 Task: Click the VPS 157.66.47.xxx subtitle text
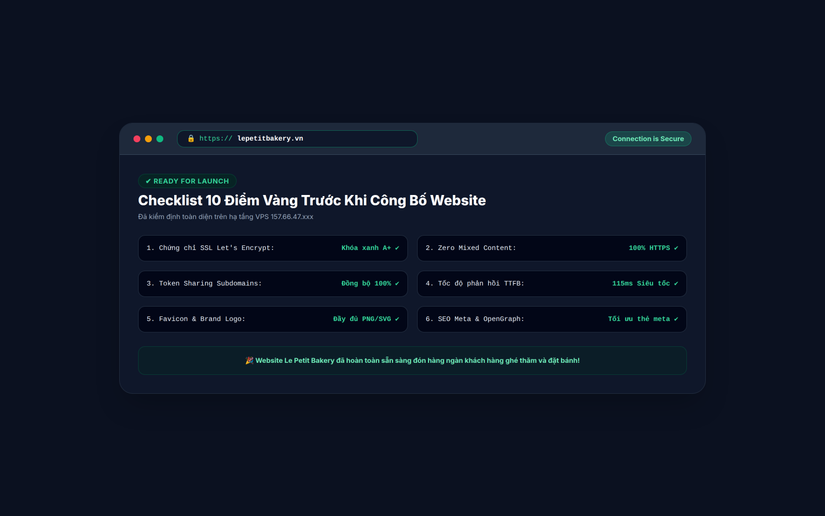226,217
